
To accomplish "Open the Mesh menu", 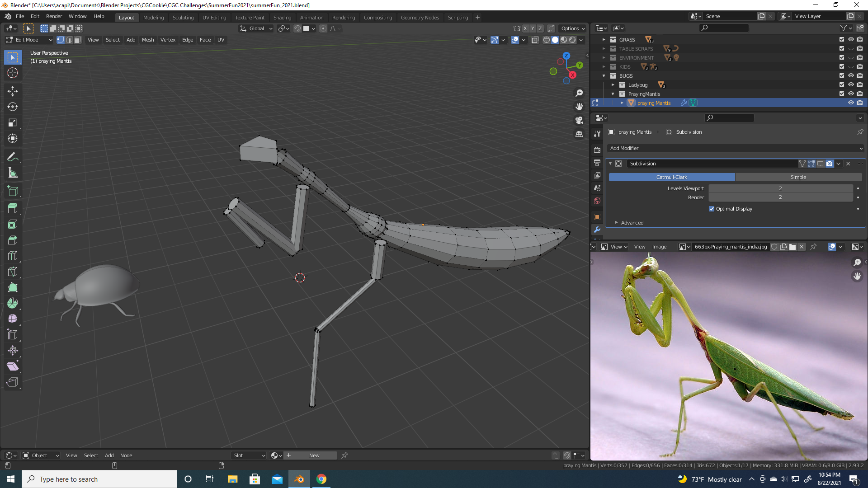I will [x=147, y=40].
